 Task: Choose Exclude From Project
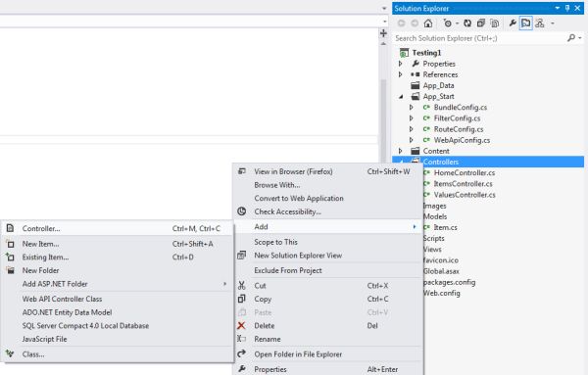pyautogui.click(x=328, y=270)
